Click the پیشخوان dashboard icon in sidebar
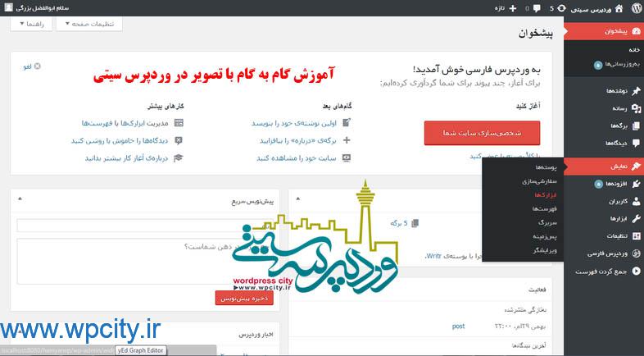Viewport: 644px width, 356px height. pos(636,31)
